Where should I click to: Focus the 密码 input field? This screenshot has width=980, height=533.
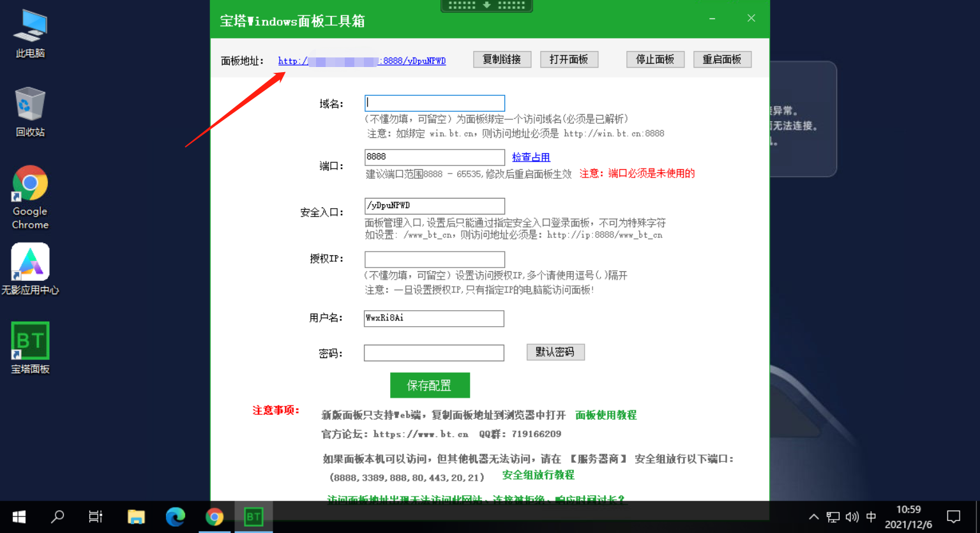[434, 353]
